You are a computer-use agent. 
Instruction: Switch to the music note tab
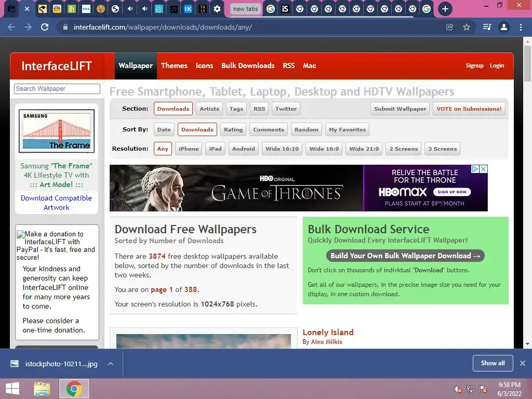[x=174, y=9]
